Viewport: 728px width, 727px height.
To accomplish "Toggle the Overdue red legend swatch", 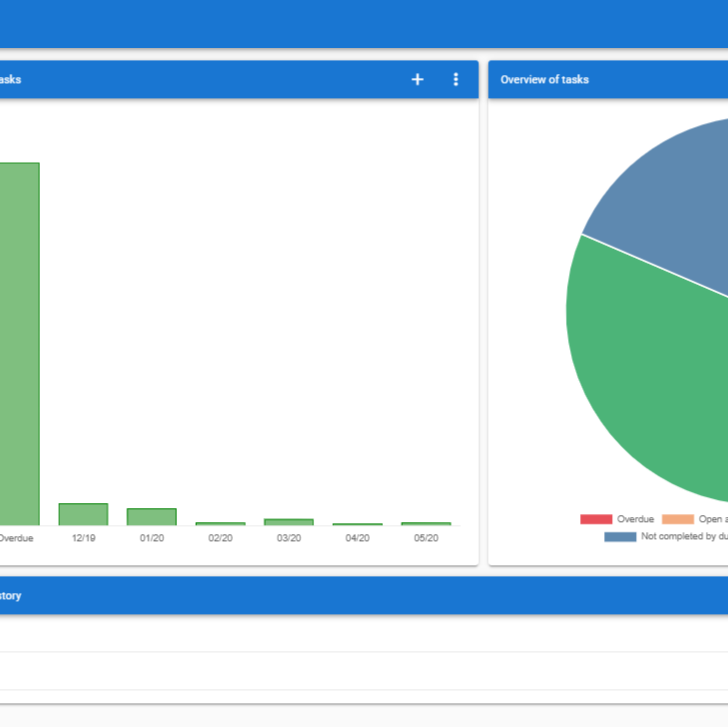I will pos(596,519).
